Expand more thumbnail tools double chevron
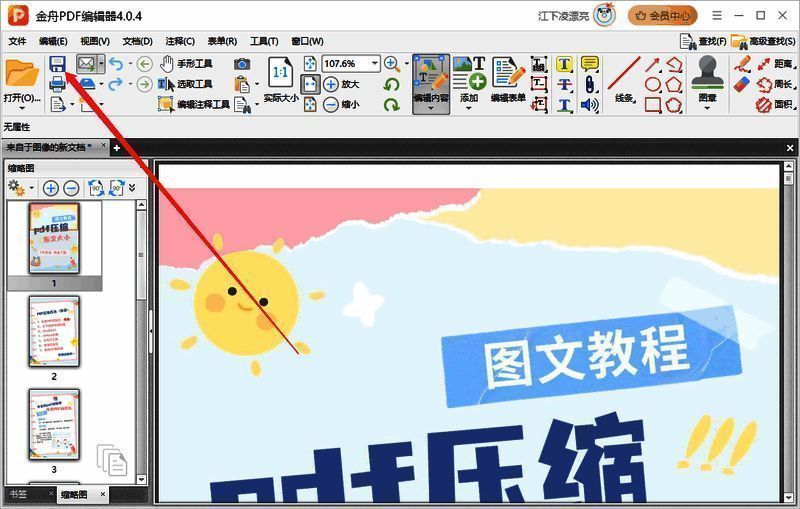Image resolution: width=800 pixels, height=509 pixels. coord(132,188)
